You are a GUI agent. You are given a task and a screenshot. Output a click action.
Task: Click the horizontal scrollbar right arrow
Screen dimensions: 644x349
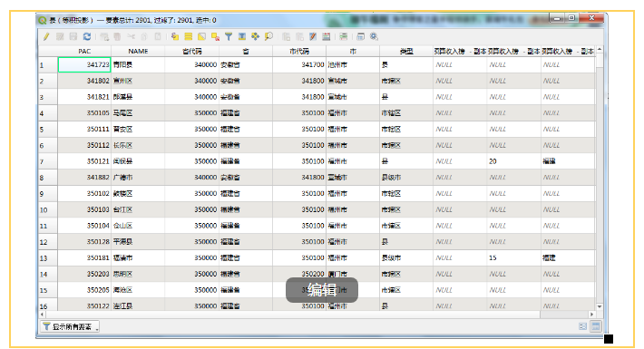coord(591,314)
